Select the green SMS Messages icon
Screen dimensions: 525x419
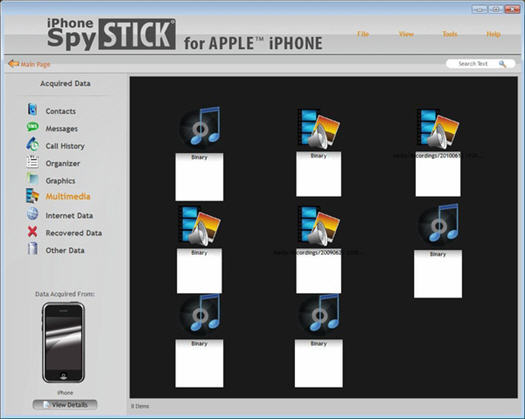coord(32,127)
